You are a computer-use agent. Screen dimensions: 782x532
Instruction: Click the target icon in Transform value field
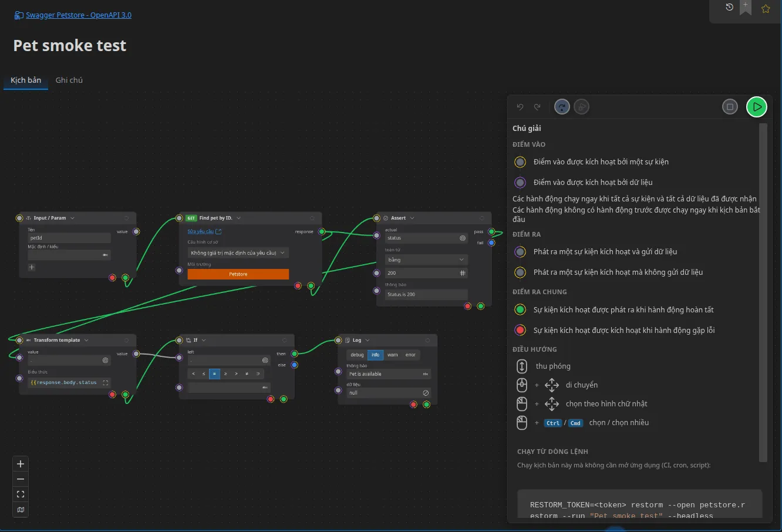(106, 360)
